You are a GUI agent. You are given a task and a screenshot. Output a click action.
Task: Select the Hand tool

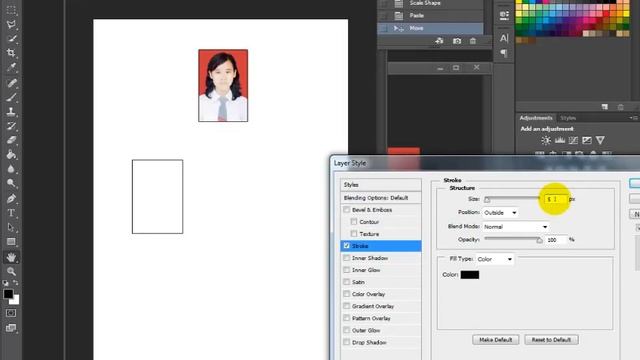tap(11, 257)
